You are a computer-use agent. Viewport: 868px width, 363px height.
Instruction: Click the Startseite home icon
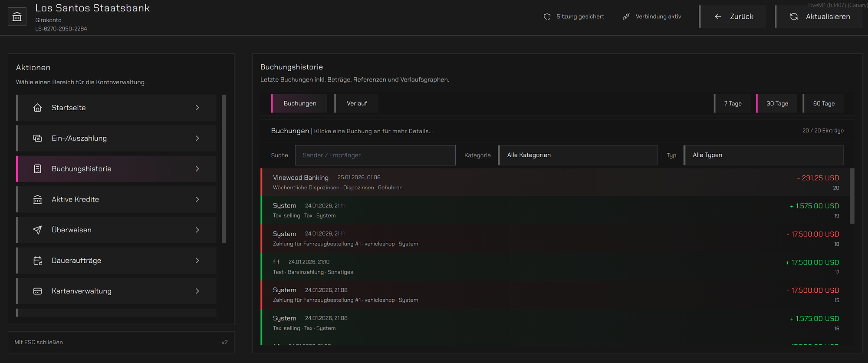(x=38, y=108)
